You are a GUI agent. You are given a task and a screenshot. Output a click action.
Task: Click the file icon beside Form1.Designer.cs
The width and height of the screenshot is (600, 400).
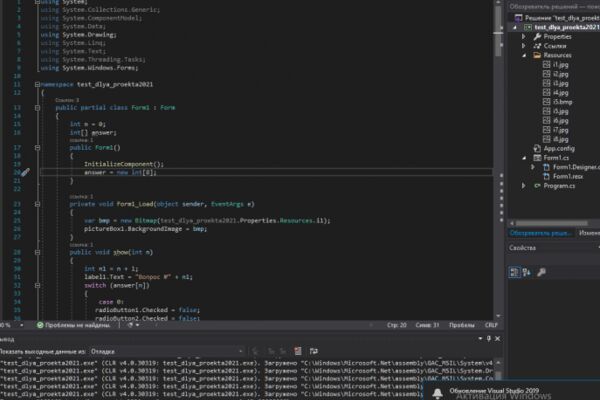click(546, 167)
